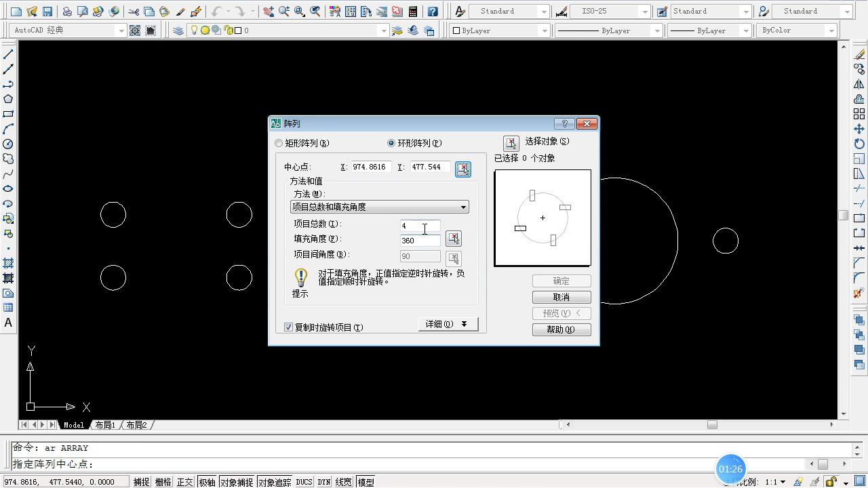Click the pick center point button in the dialog
Viewport: 868px width, 488px height.
pos(463,169)
